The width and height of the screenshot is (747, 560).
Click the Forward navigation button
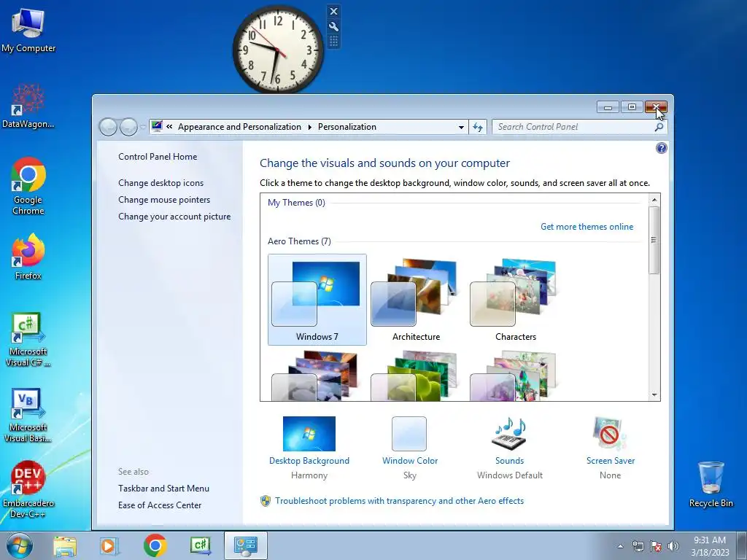click(x=128, y=127)
